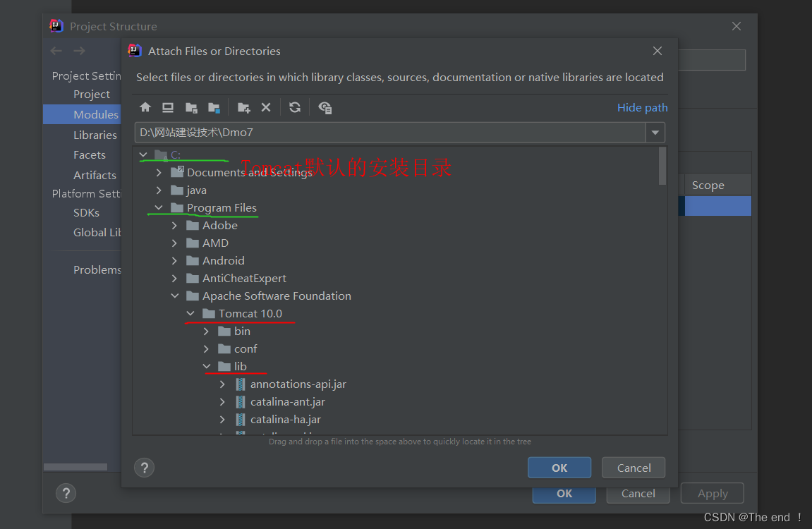Select the Program Files folder
The width and height of the screenshot is (812, 529).
click(221, 207)
